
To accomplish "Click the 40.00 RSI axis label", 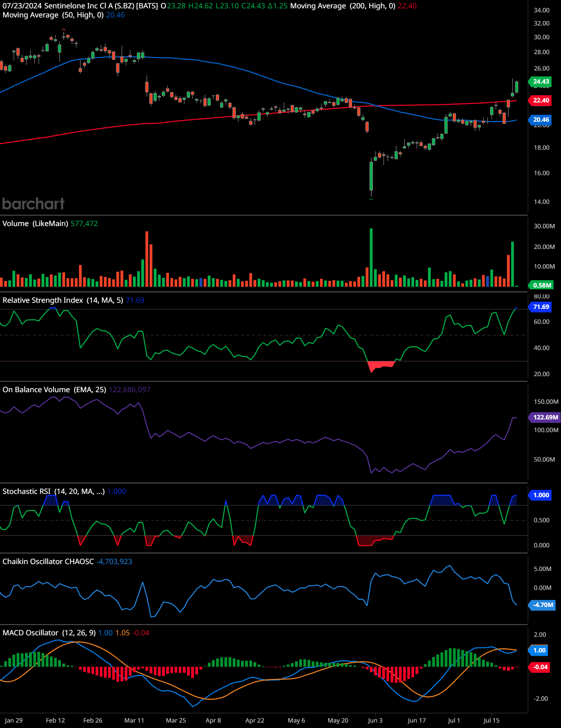I will point(541,348).
